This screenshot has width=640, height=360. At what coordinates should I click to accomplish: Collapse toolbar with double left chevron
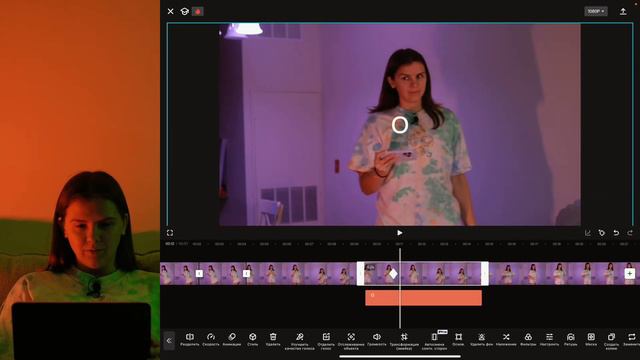(x=169, y=340)
